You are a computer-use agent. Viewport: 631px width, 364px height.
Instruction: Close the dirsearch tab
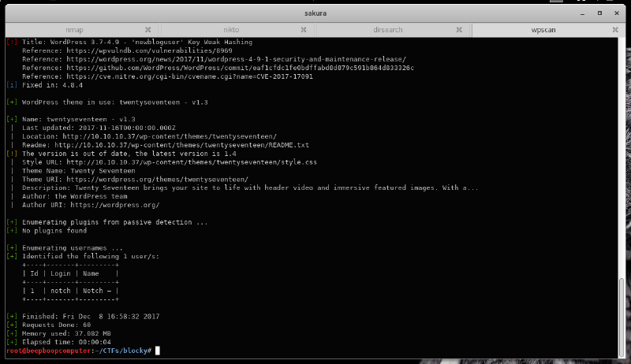pos(462,30)
